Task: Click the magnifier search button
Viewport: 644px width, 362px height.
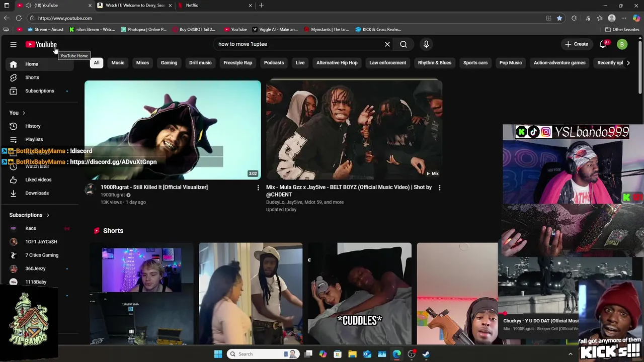Action: [404, 44]
